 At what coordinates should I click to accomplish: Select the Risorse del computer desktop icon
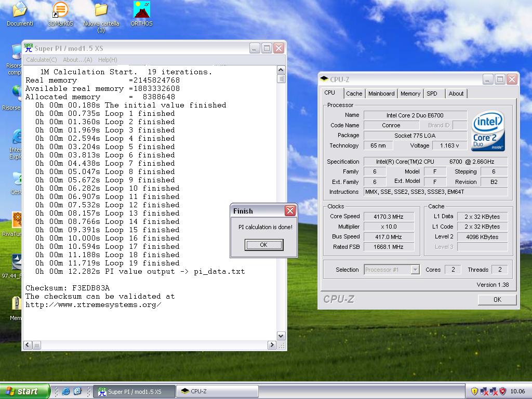click(x=14, y=60)
